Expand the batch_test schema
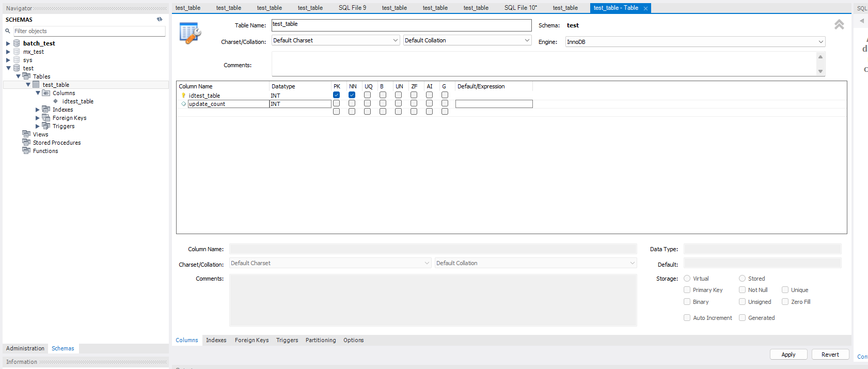Screen dimensions: 868x369 (x=8, y=43)
